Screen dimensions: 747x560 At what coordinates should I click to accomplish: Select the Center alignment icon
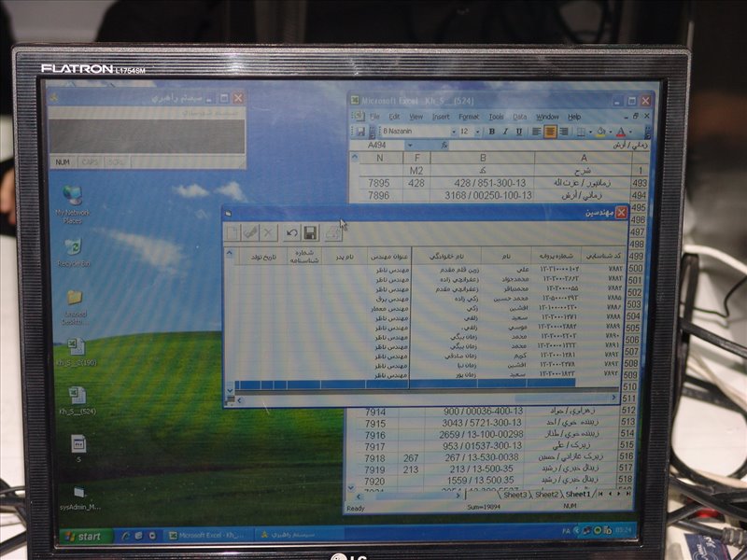coord(551,132)
